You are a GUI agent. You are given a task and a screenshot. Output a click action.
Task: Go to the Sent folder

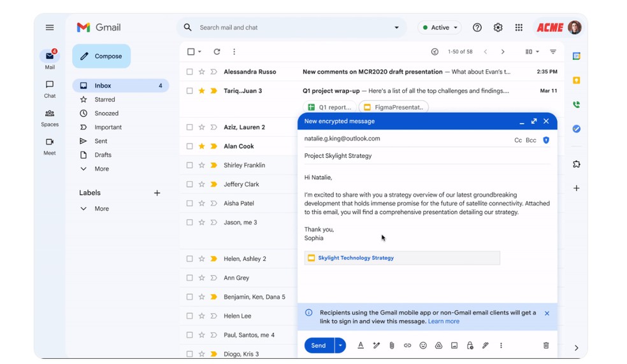pos(101,141)
